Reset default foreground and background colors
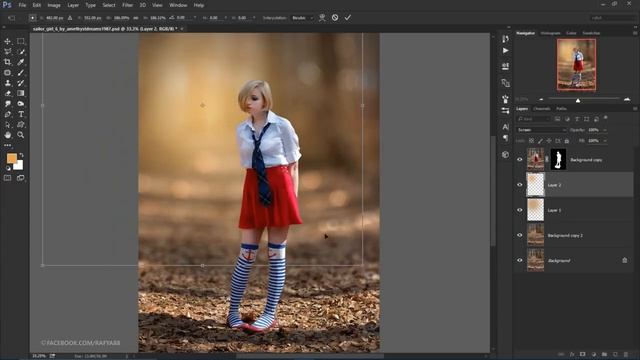This screenshot has width=640, height=360. click(8, 168)
